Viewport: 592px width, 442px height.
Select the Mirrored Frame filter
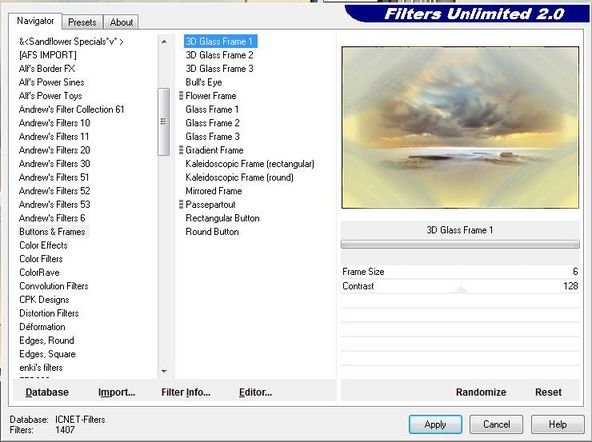[x=213, y=191]
